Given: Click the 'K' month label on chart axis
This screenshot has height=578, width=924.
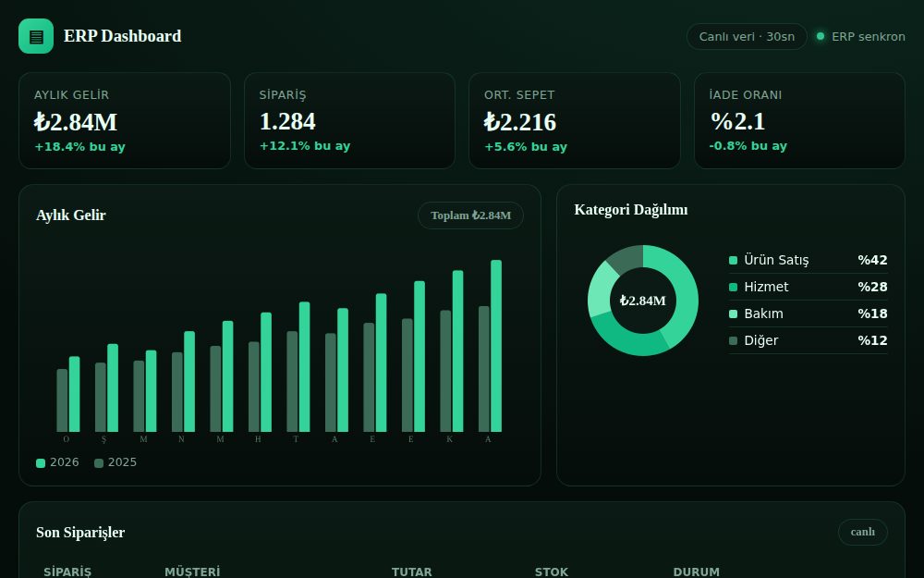Looking at the screenshot, I should point(449,439).
